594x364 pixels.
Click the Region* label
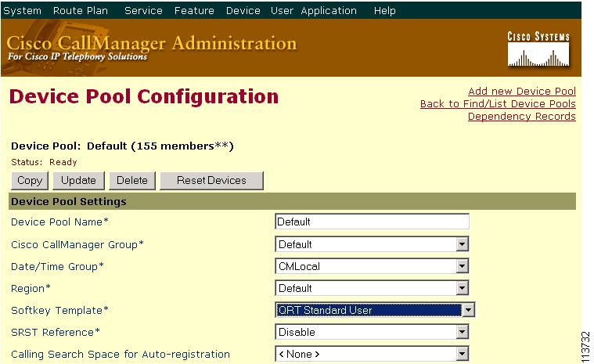coord(31,289)
